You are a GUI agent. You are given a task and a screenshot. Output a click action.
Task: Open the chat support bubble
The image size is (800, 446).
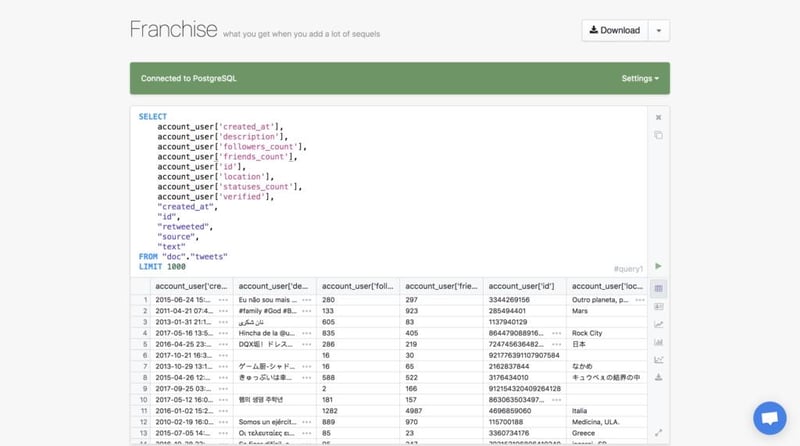pyautogui.click(x=769, y=418)
